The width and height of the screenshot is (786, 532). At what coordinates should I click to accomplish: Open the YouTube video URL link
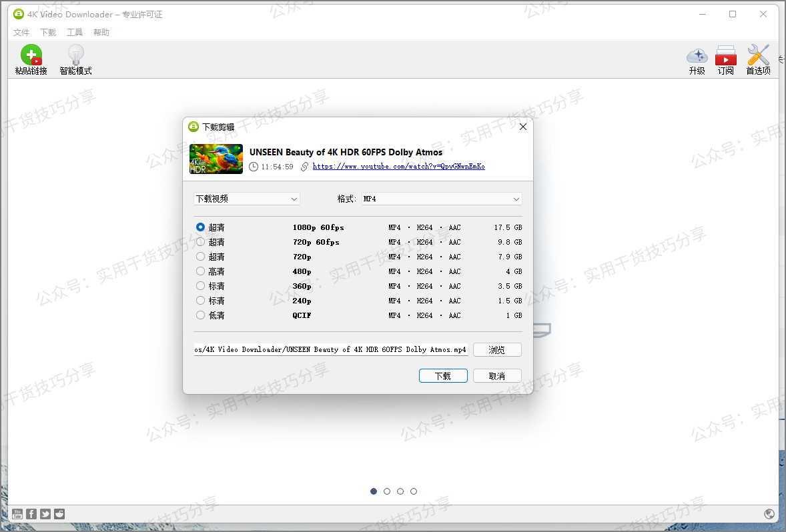[398, 167]
